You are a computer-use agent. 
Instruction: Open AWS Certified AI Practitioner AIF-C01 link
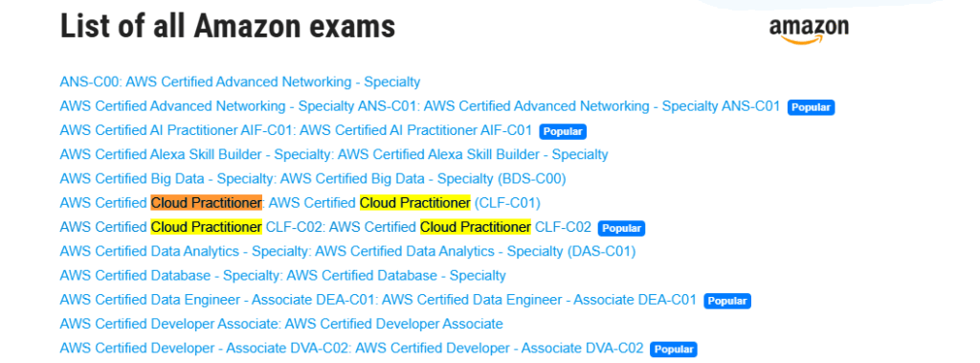296,131
